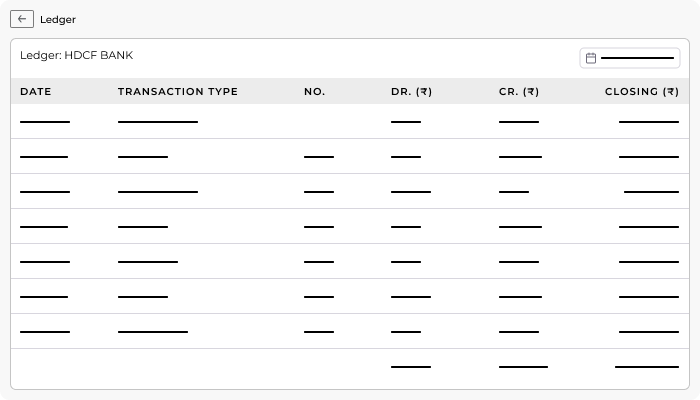Sort by DATE column header
Image resolution: width=700 pixels, height=400 pixels.
click(x=36, y=92)
